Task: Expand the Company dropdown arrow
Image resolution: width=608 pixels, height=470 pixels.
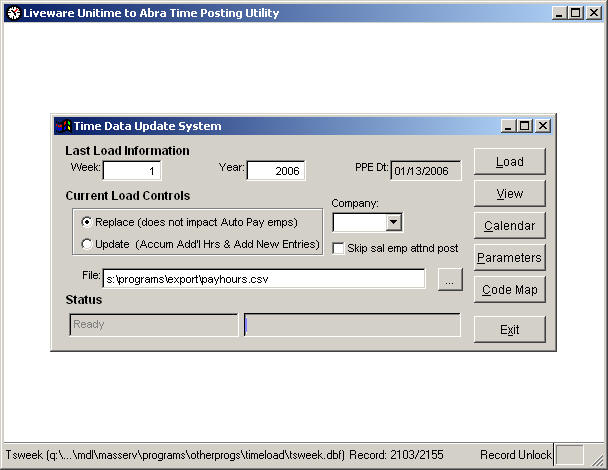Action: [393, 222]
